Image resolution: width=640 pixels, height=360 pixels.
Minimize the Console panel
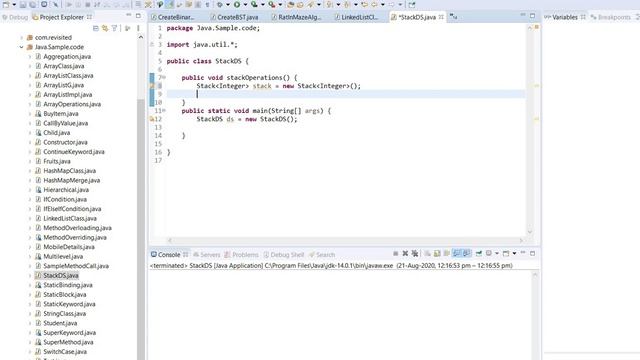click(523, 253)
